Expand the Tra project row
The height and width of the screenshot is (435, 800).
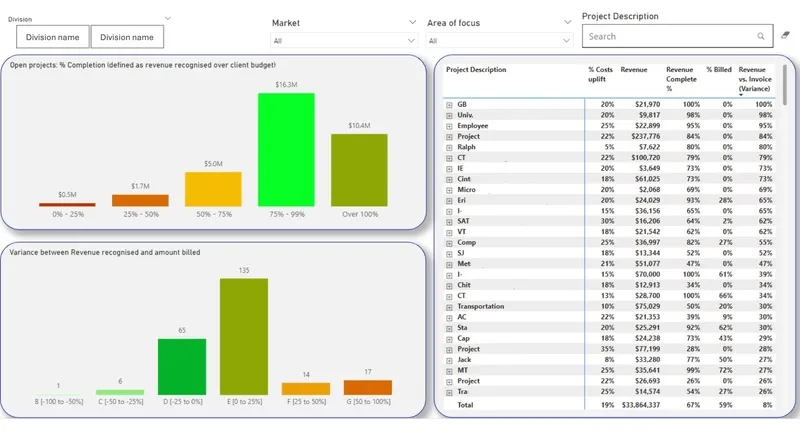point(449,393)
